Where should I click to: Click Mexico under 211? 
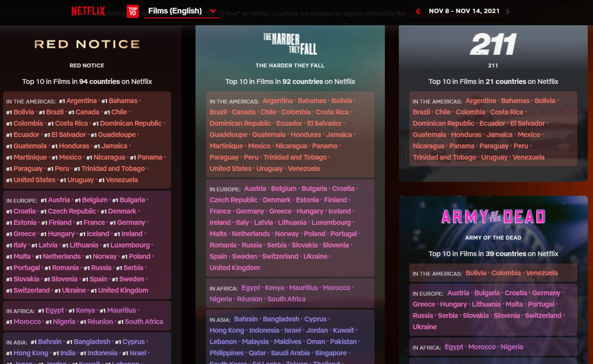point(529,135)
